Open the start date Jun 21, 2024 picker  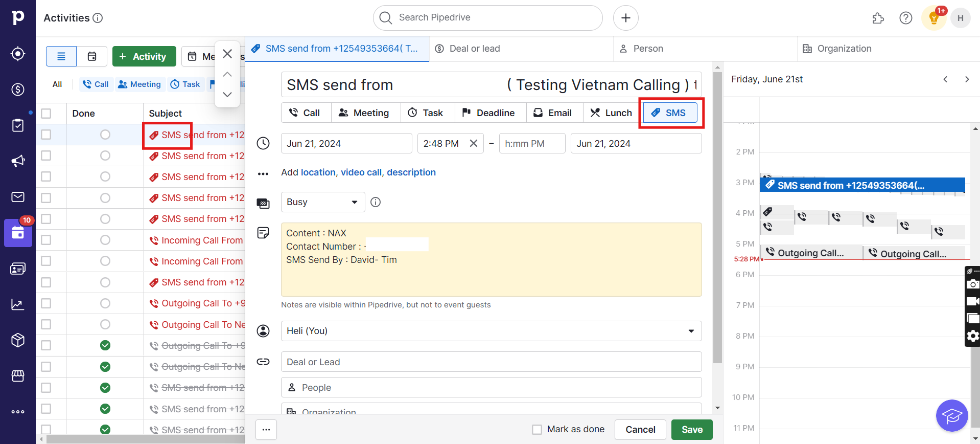tap(346, 143)
